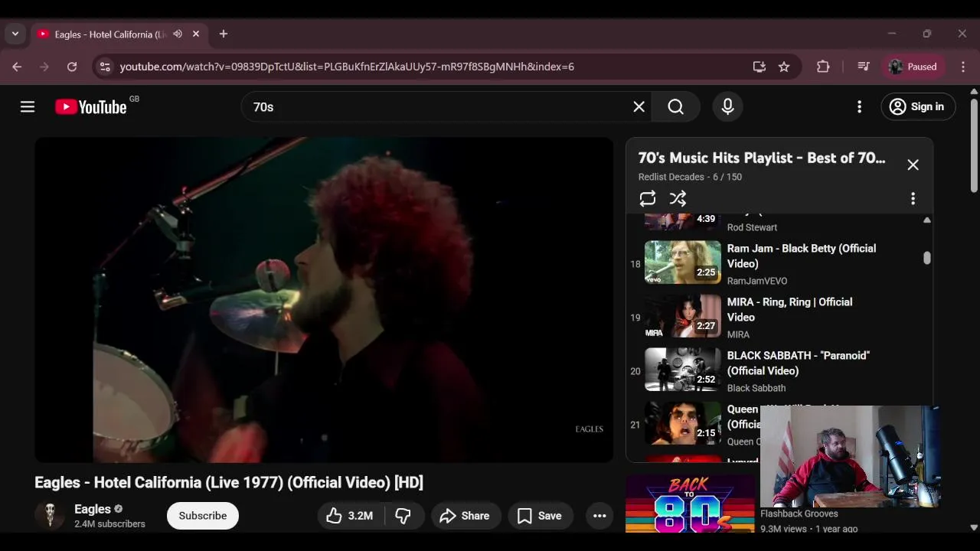Viewport: 980px width, 551px height.
Task: Dislike the video
Action: pos(403,516)
